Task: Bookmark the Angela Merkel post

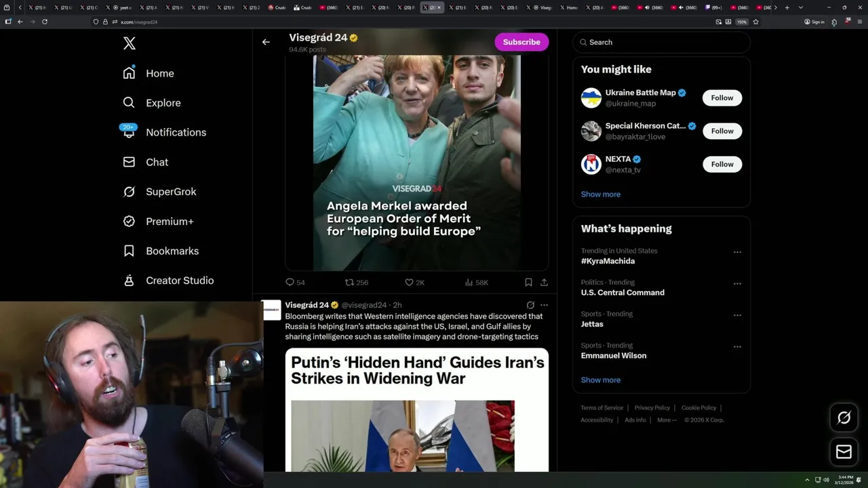Action: (528, 283)
